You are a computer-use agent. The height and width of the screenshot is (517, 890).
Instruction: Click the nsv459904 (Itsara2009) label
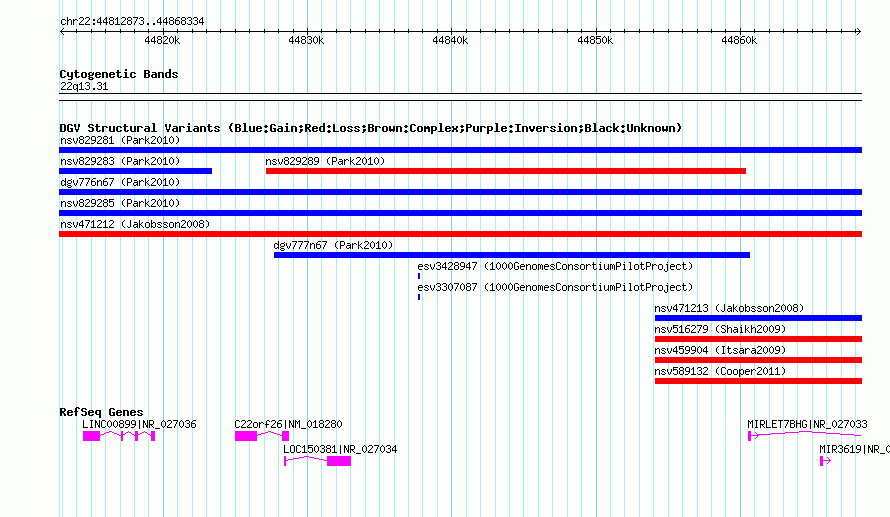[x=720, y=350]
